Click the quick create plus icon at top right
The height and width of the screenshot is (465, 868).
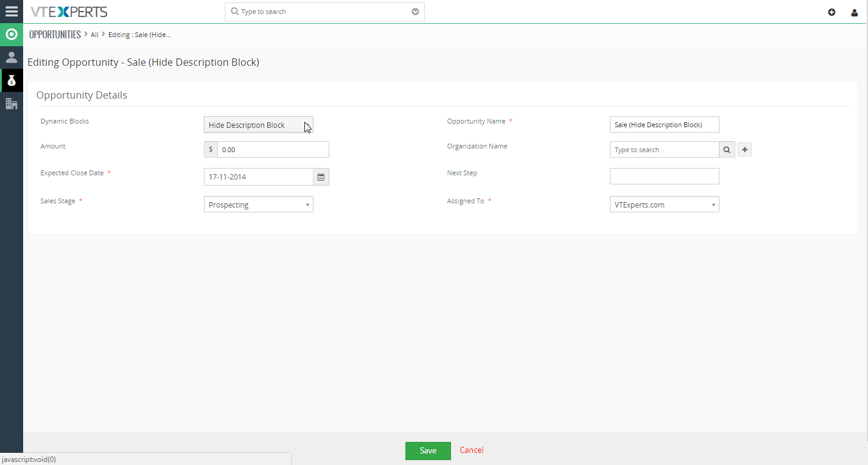(x=831, y=12)
